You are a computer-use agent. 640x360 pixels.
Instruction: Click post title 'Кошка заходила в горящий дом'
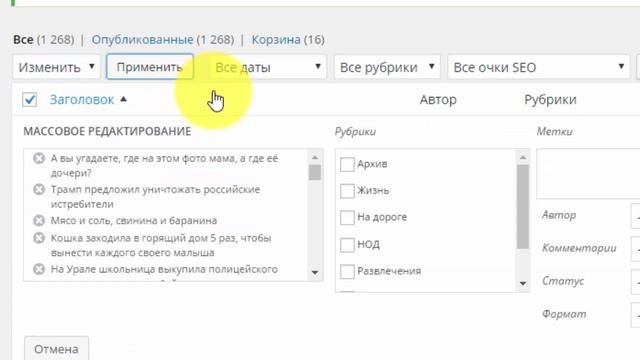coord(161,245)
